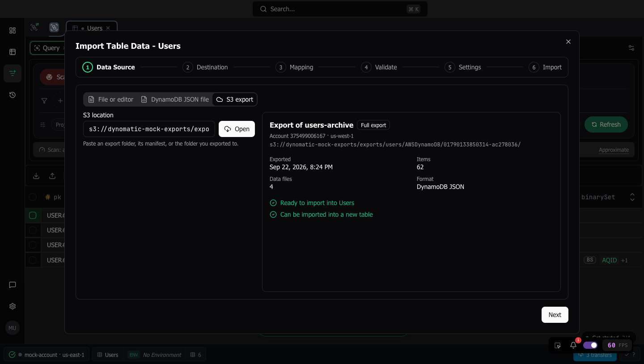Select the S3 export source tab
The height and width of the screenshot is (364, 644).
tap(235, 99)
